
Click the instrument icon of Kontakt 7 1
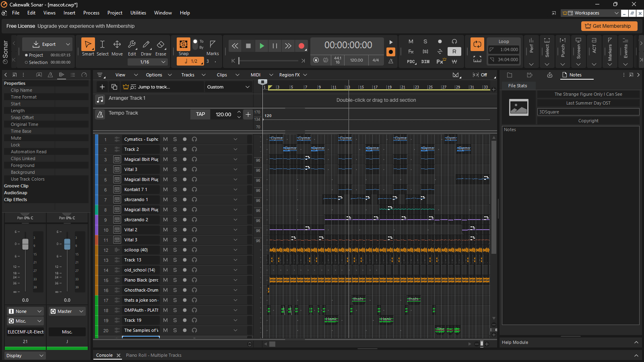coord(117,189)
